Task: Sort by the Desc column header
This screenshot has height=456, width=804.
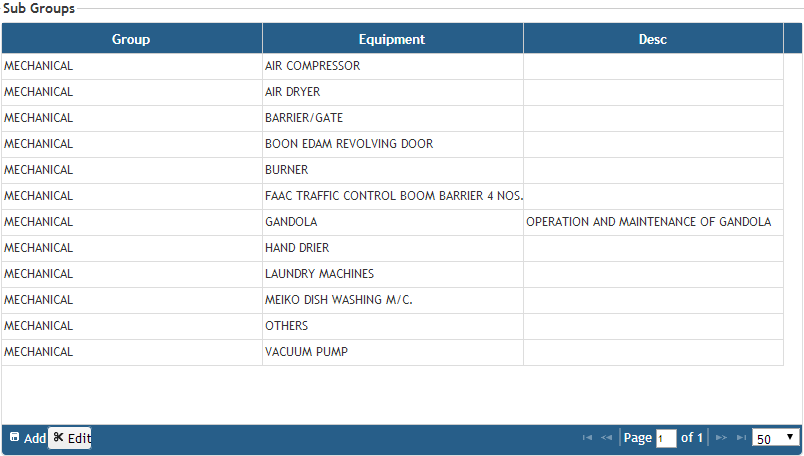Action: click(x=652, y=39)
